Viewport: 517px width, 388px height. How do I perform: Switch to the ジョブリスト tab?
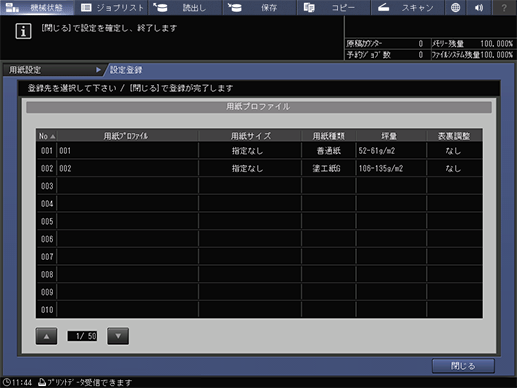pos(111,7)
